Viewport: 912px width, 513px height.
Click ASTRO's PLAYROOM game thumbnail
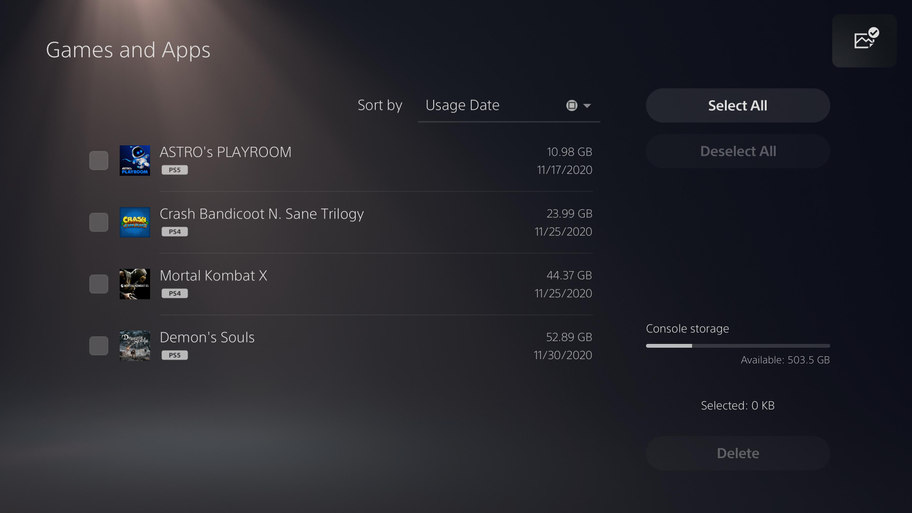point(135,161)
